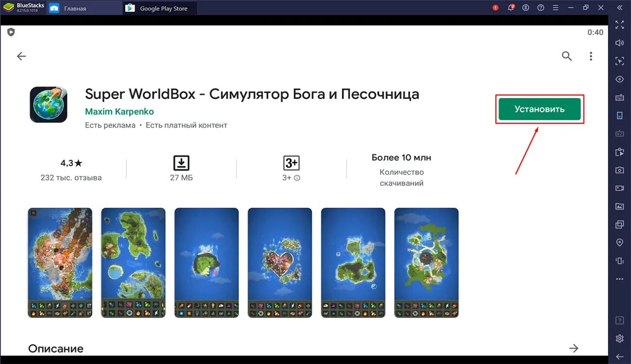Click the Более 10 млн downloads stat
The width and height of the screenshot is (631, 364).
click(x=401, y=158)
